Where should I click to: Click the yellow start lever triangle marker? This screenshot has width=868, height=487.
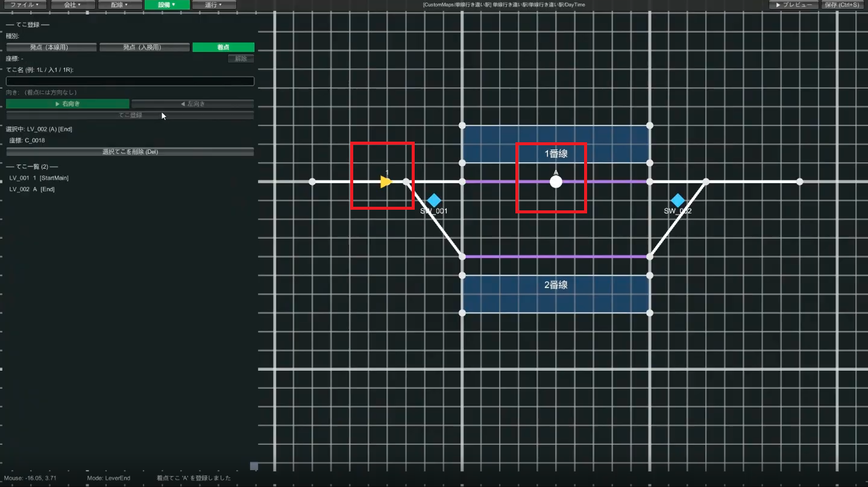coord(386,181)
